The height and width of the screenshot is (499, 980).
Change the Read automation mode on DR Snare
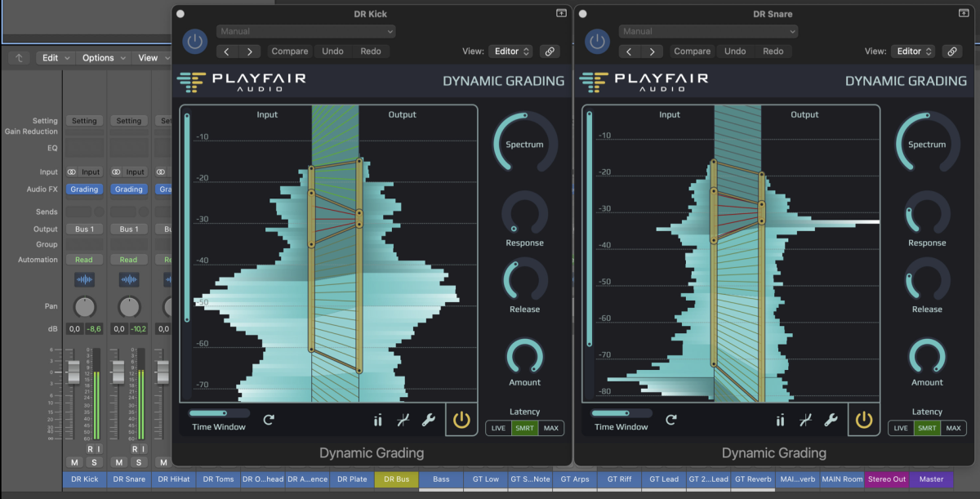[x=129, y=260]
